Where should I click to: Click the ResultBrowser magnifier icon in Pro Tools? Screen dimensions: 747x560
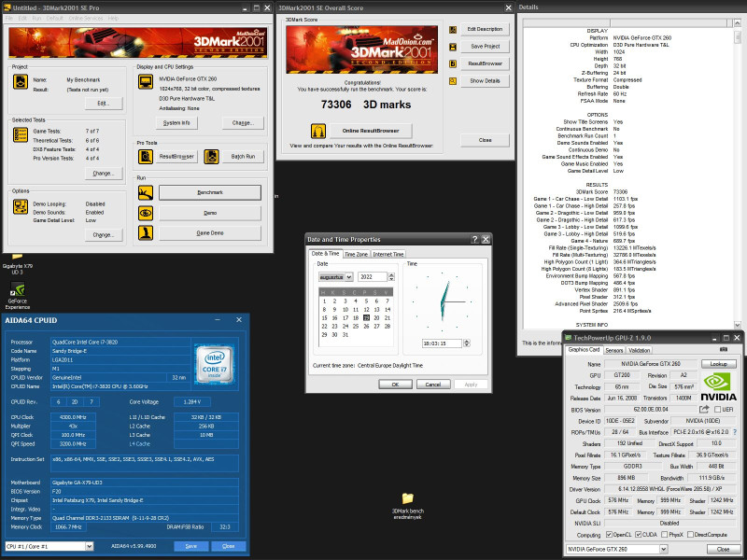[x=146, y=156]
